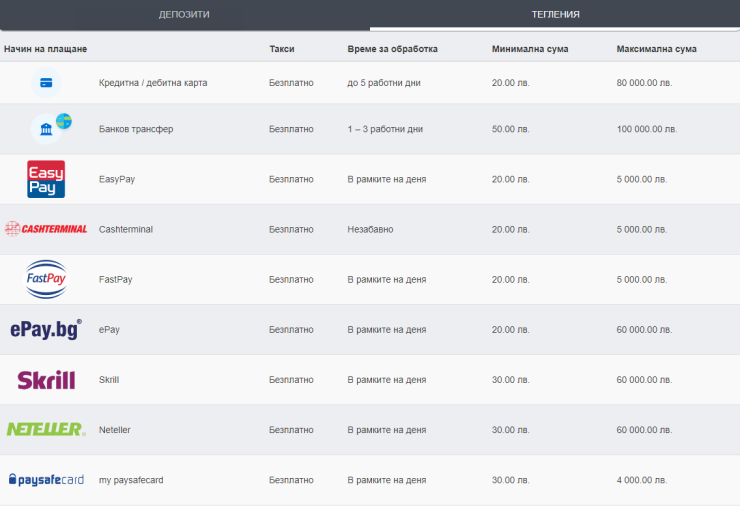Click 'В рамките на деня' in EasyPay row
Screen dimensions: 740x506
click(x=387, y=179)
